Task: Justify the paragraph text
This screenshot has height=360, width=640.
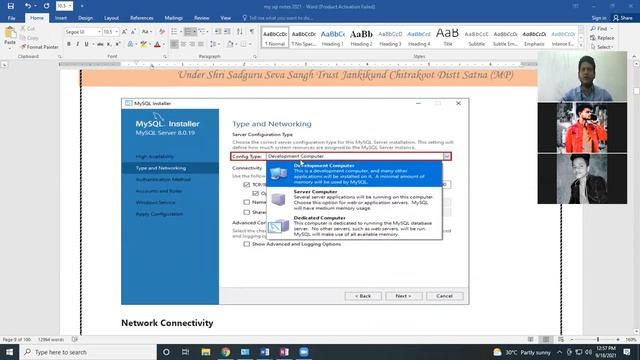Action: tap(201, 44)
